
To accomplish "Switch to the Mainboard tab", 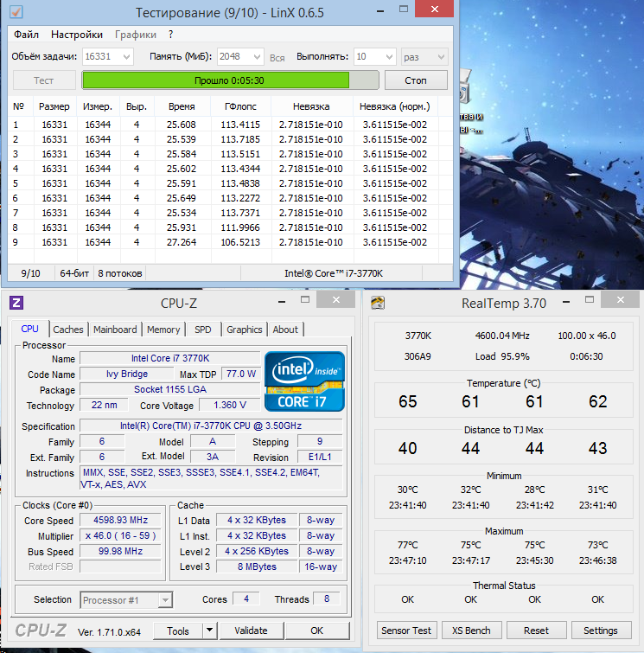I will click(x=115, y=330).
